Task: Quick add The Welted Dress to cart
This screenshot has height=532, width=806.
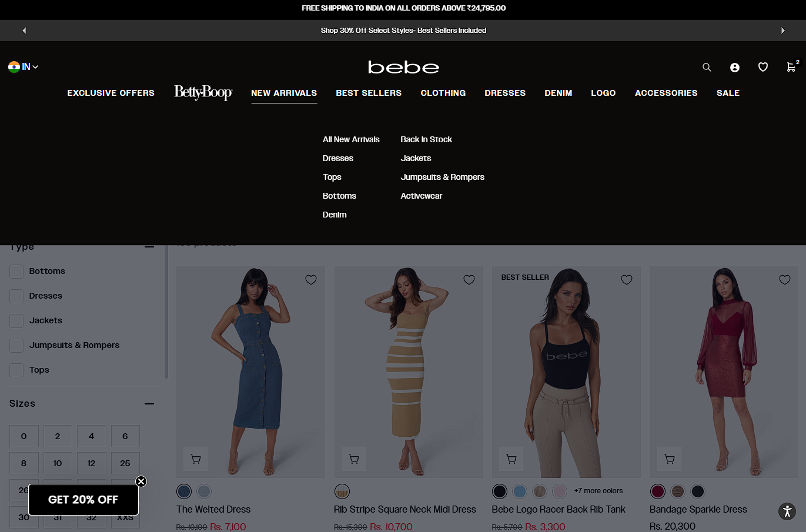Action: click(x=196, y=459)
